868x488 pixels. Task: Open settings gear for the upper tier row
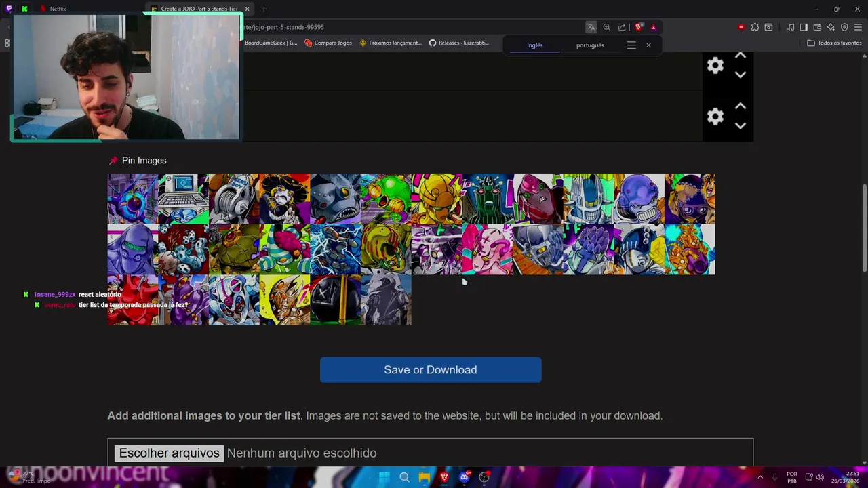(715, 66)
